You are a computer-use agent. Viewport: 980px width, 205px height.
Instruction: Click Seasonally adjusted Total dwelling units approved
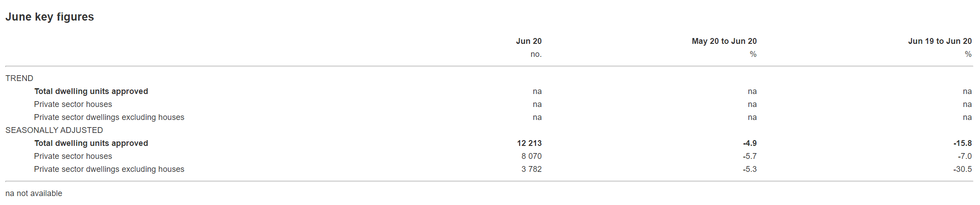(x=91, y=143)
